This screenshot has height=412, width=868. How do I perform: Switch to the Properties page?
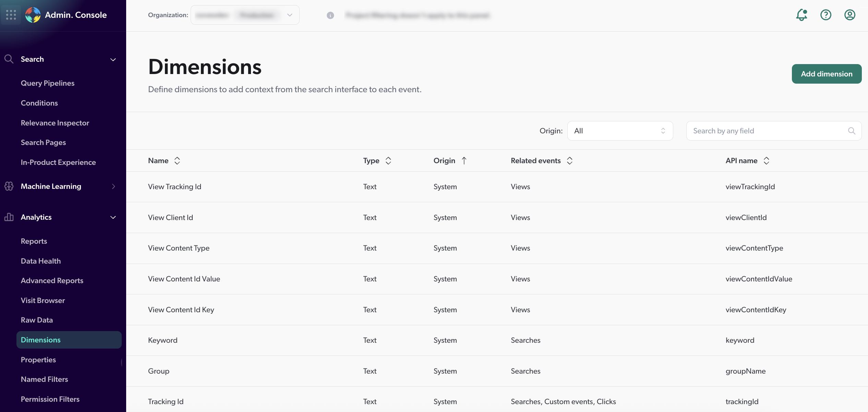pyautogui.click(x=38, y=360)
